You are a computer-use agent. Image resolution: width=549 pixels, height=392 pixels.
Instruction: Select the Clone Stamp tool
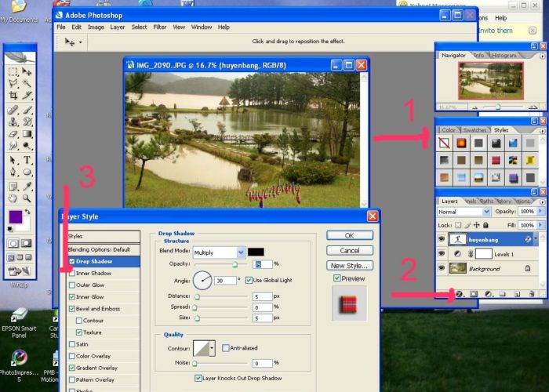[13, 122]
